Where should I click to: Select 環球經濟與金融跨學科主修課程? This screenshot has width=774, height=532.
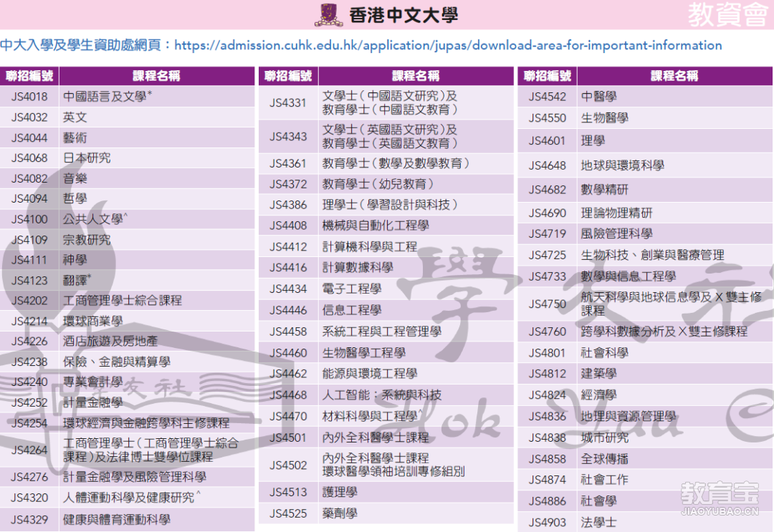point(146,423)
